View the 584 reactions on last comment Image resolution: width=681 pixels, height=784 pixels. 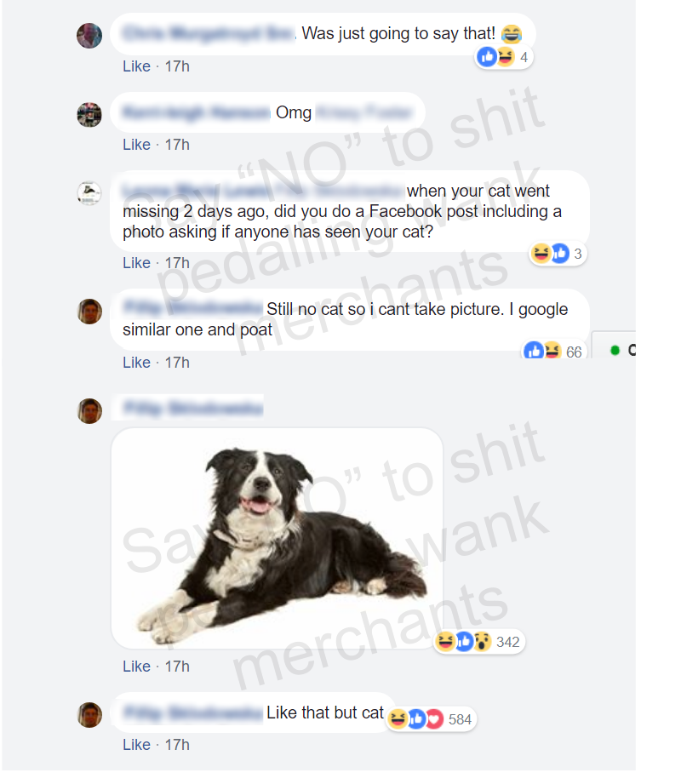[431, 719]
